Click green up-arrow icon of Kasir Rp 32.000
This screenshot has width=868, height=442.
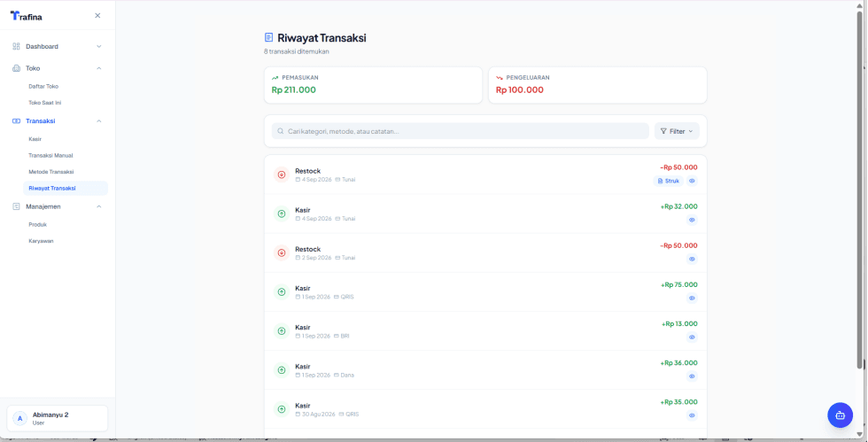pos(282,213)
